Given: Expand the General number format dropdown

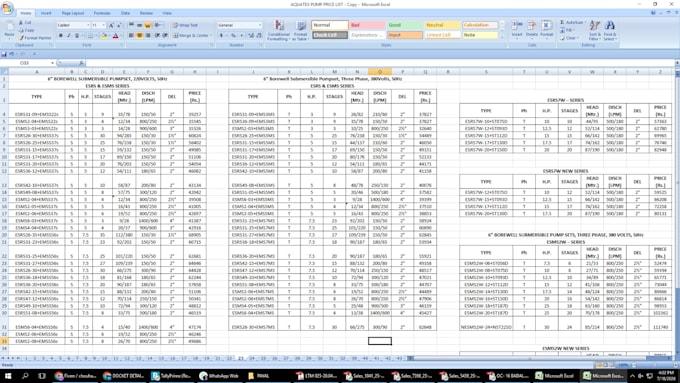Looking at the screenshot, I should tap(260, 25).
